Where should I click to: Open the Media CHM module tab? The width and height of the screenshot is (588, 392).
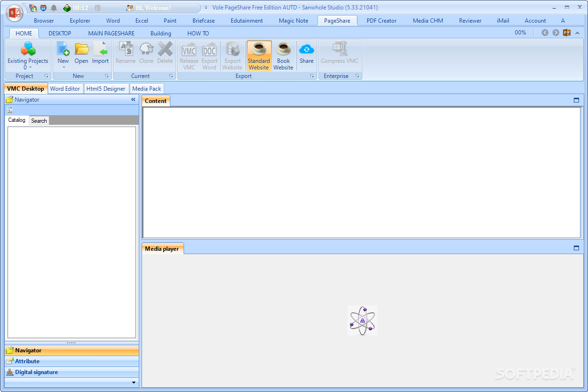pyautogui.click(x=428, y=21)
